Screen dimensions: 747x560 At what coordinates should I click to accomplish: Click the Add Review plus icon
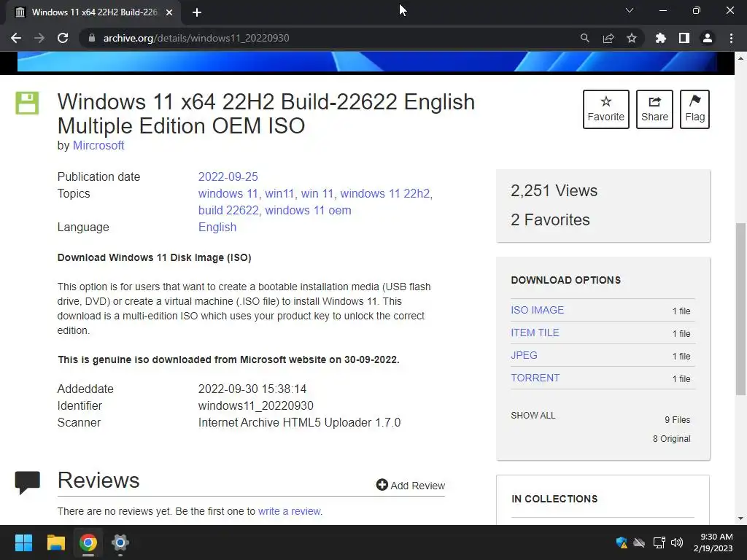tap(382, 485)
